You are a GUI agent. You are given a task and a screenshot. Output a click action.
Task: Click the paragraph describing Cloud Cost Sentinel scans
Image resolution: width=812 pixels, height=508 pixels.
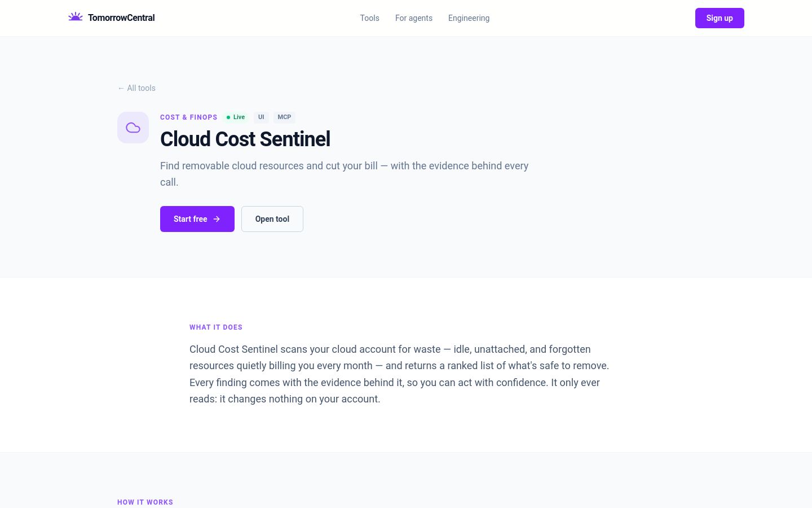pyautogui.click(x=399, y=374)
